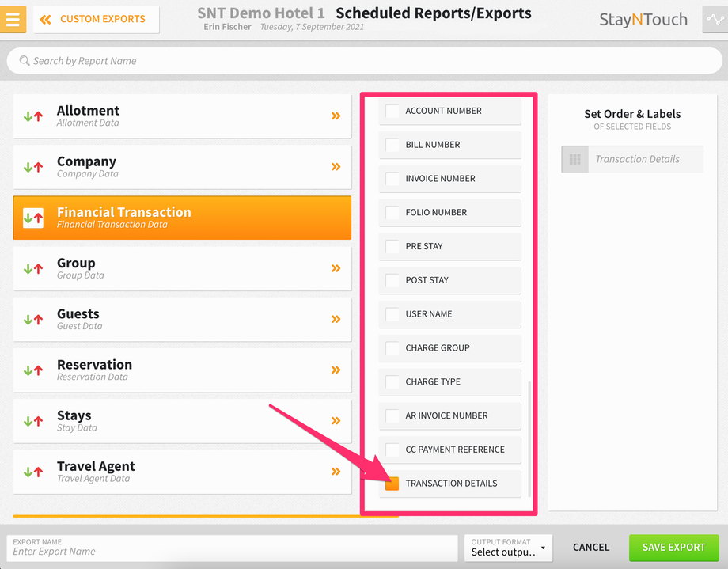The image size is (728, 569).
Task: Select the Group data category
Action: coord(182,268)
